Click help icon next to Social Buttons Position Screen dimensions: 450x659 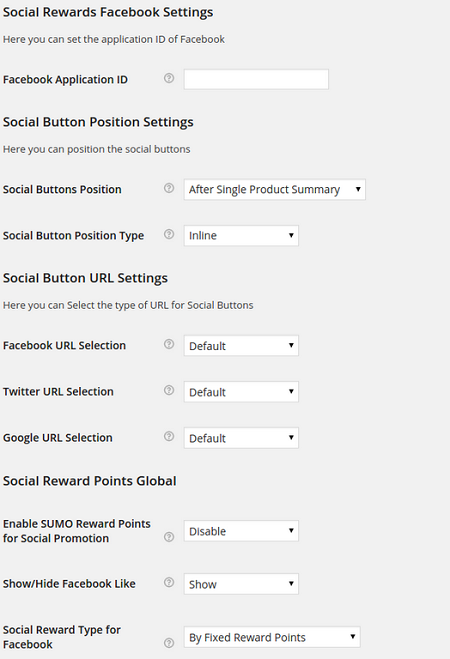click(169, 188)
